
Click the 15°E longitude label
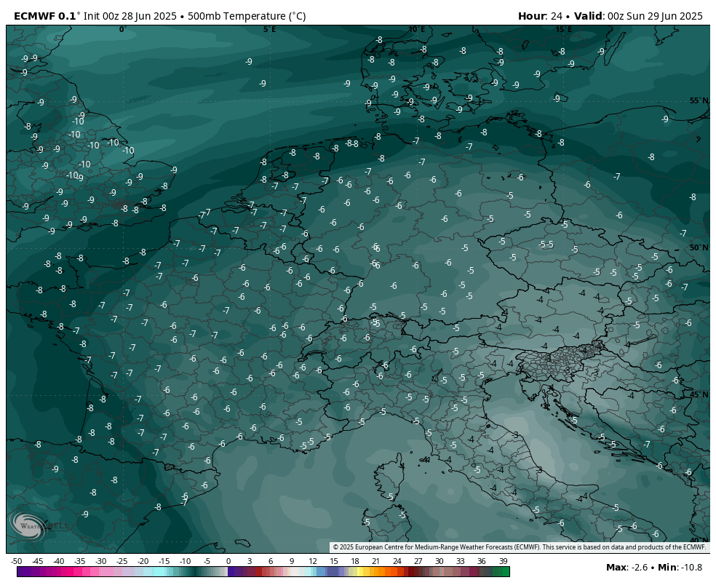tap(563, 30)
